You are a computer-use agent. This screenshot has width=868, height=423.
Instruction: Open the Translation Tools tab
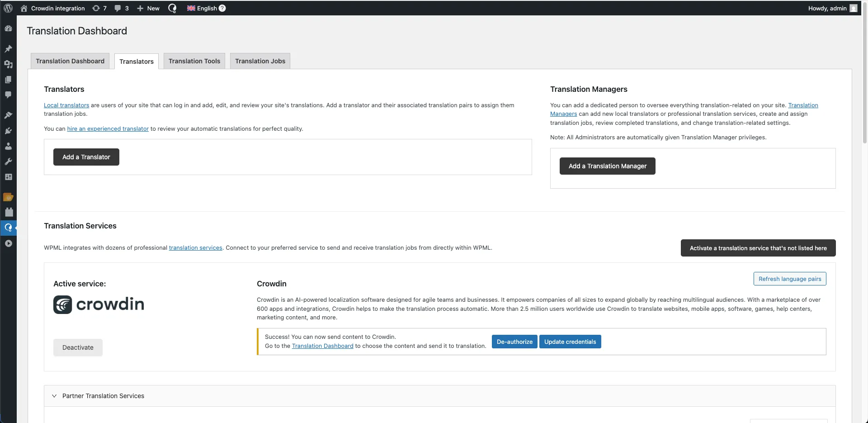[x=194, y=61]
